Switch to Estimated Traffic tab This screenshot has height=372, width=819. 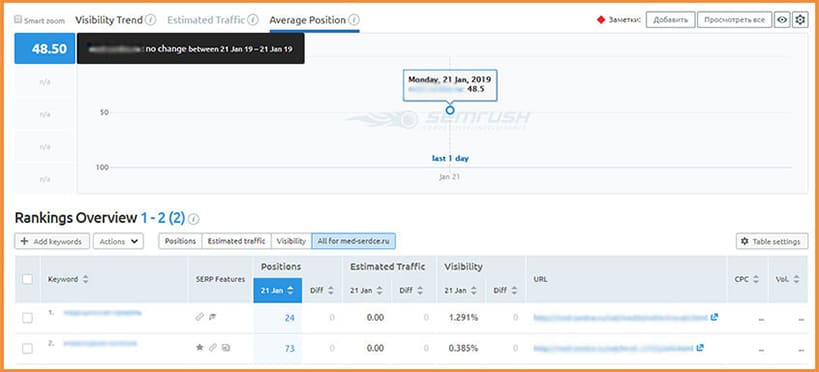point(206,20)
